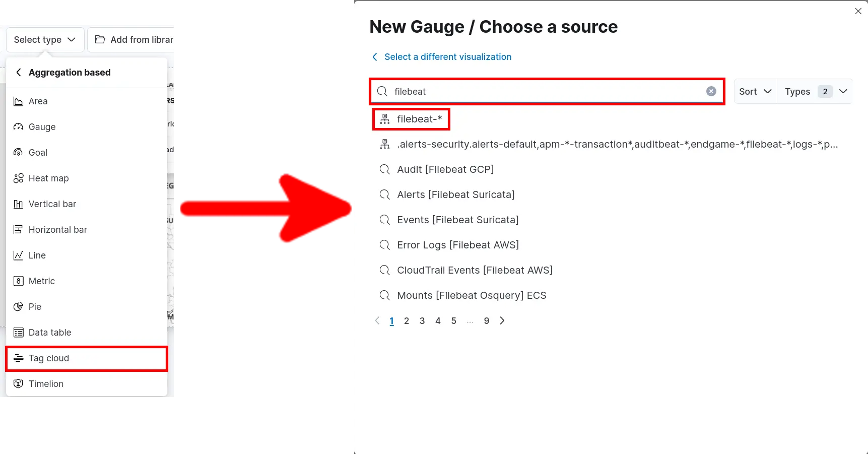Viewport: 868px width, 454px height.
Task: Click the index pattern icon beside filebeat-*
Action: point(384,118)
